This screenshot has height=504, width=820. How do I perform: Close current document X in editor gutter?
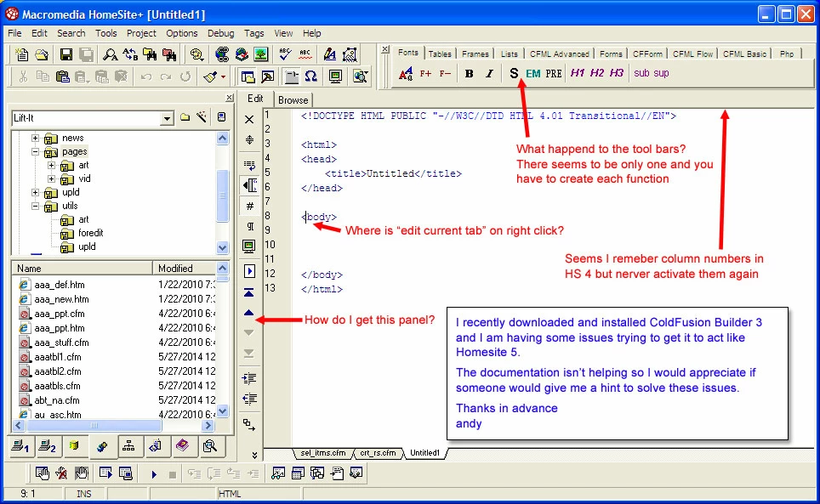249,120
